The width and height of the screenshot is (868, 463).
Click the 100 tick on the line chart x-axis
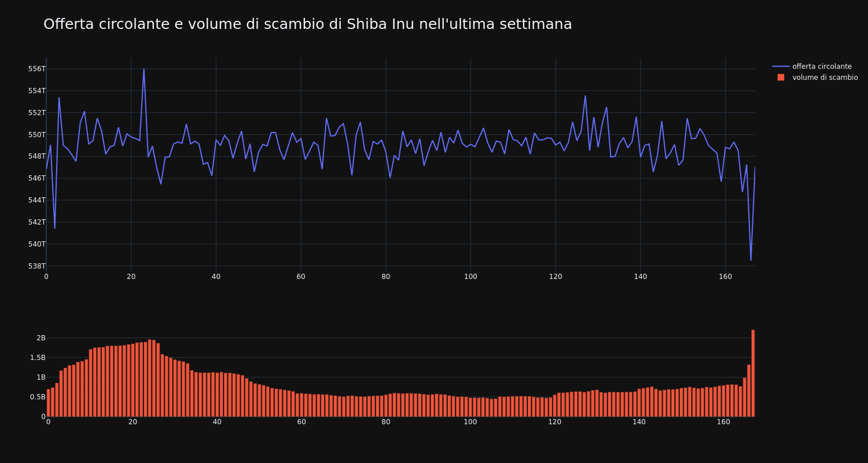[x=470, y=277]
